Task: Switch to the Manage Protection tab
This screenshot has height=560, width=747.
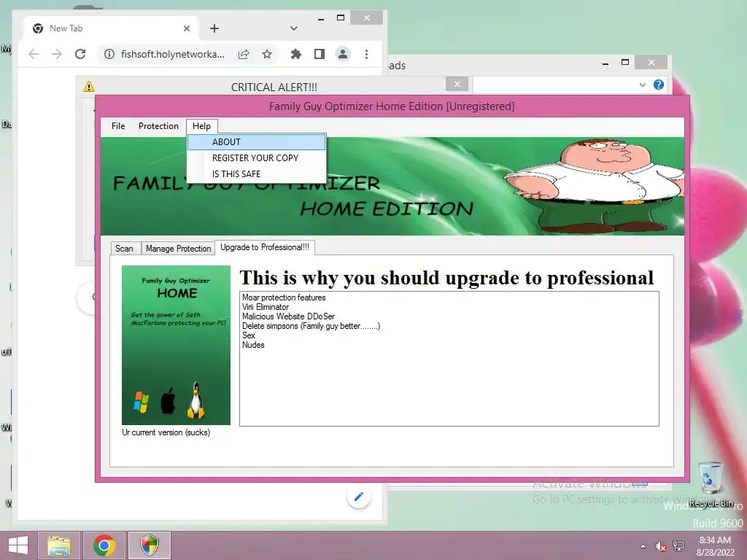Action: 178,249
